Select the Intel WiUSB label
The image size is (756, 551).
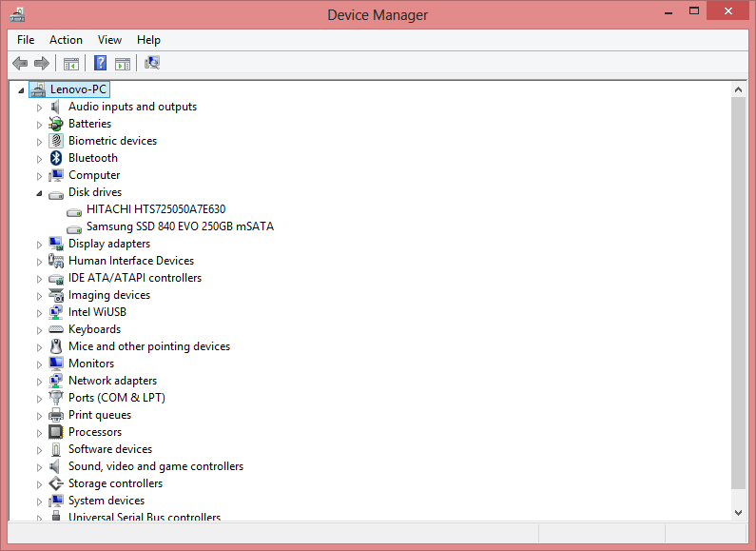[x=97, y=312]
